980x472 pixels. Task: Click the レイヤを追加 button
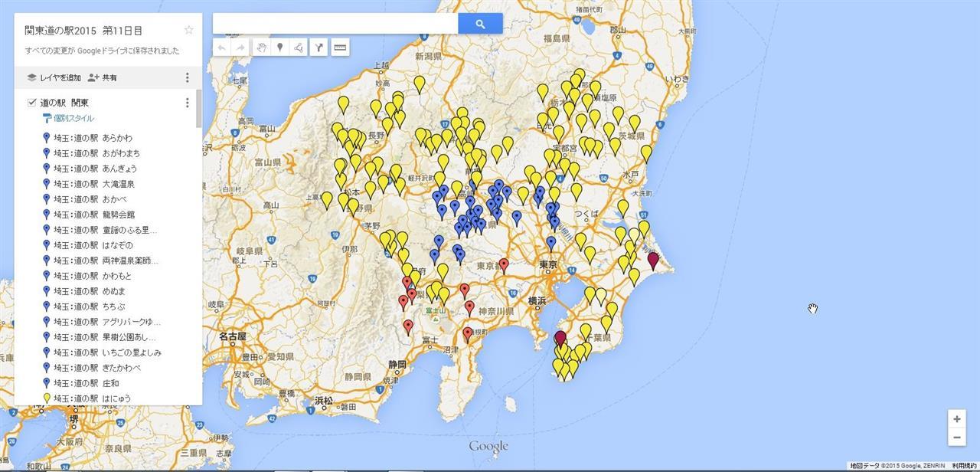point(54,77)
